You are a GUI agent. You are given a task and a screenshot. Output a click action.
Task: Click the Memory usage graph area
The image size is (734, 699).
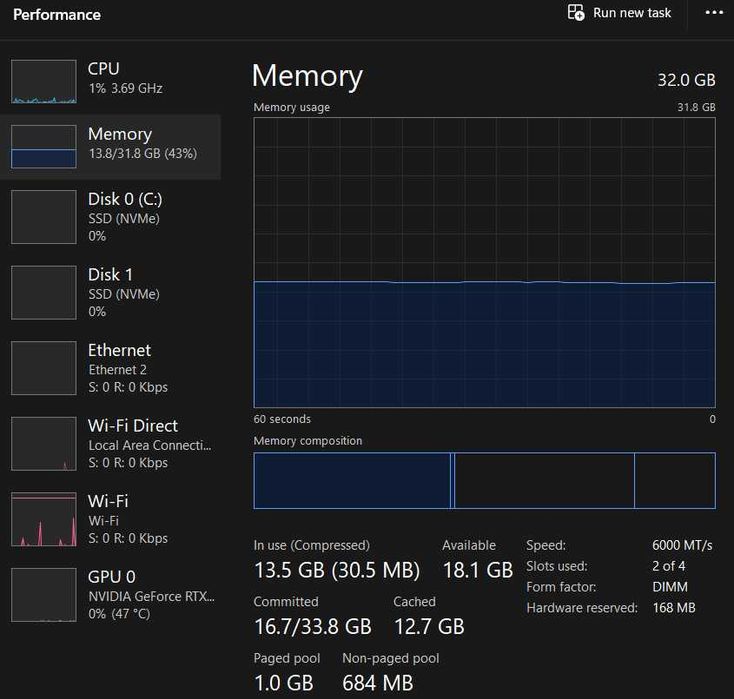click(484, 263)
